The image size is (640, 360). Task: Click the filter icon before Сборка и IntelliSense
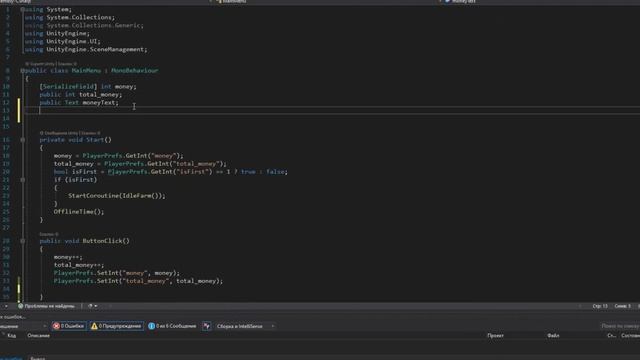pyautogui.click(x=207, y=326)
